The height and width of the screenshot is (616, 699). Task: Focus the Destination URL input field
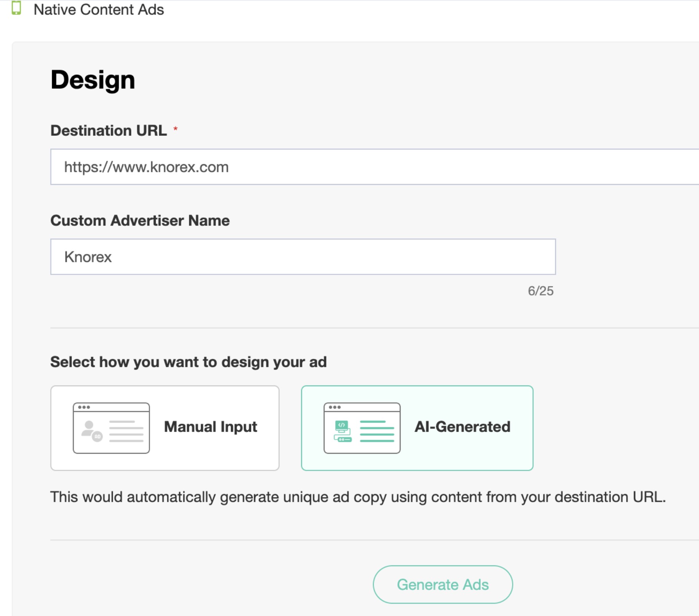click(x=374, y=167)
